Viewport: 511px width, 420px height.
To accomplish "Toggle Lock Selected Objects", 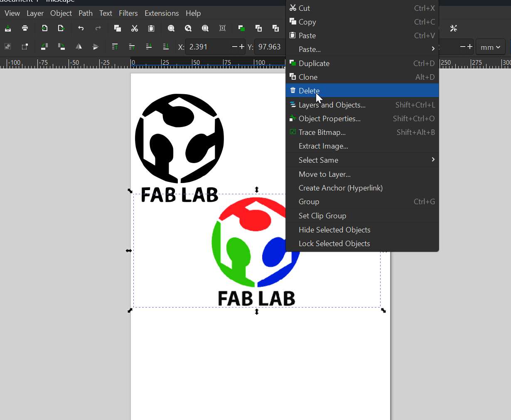I will 334,244.
